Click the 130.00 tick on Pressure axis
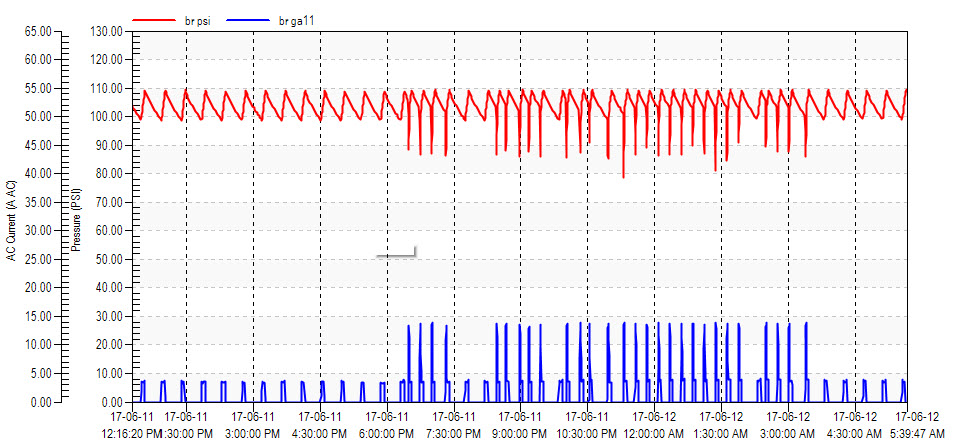Image resolution: width=953 pixels, height=445 pixels. tap(106, 32)
